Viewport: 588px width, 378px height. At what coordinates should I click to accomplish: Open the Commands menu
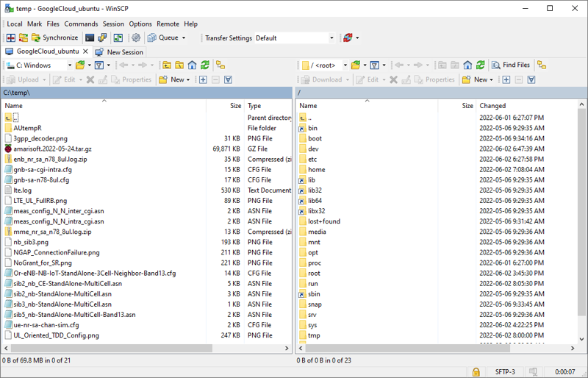coord(81,24)
